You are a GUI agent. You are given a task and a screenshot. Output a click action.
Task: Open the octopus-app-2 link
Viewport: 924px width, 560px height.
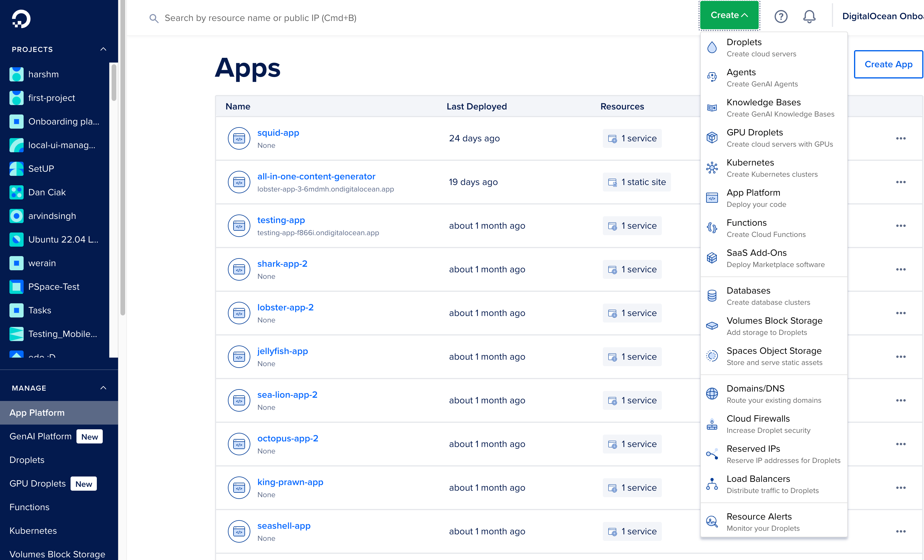click(x=288, y=438)
